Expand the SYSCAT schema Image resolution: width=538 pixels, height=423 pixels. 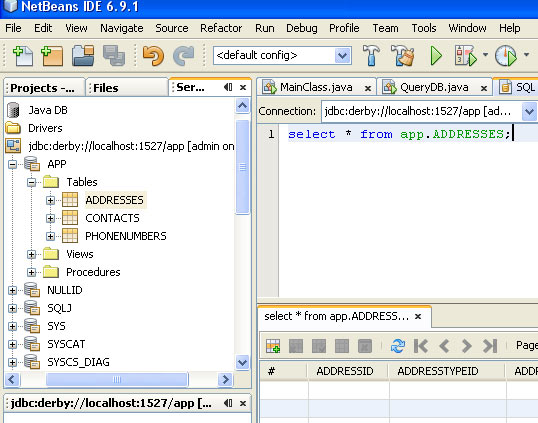(13, 344)
